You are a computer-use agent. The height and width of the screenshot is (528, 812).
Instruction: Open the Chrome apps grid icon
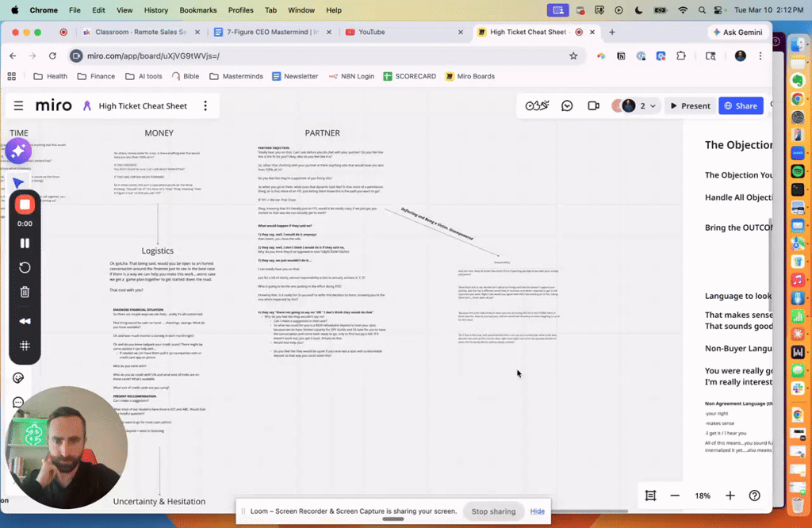pyautogui.click(x=11, y=76)
